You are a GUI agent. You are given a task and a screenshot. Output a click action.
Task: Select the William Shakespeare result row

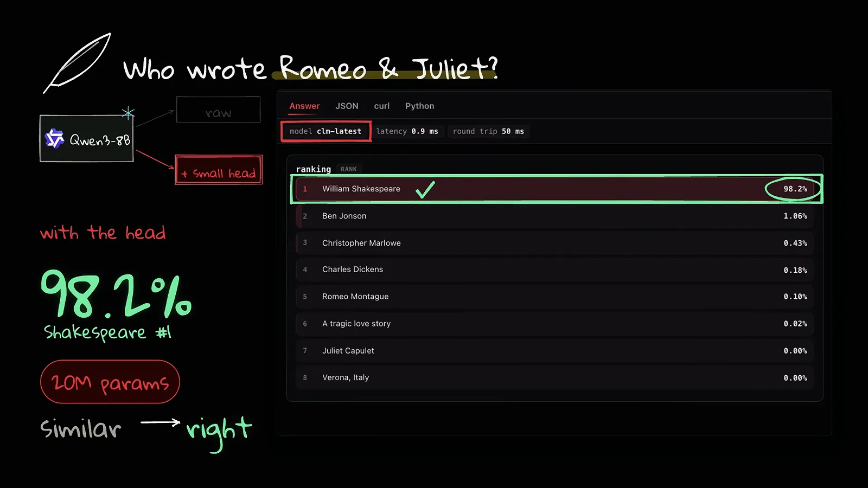[554, 189]
